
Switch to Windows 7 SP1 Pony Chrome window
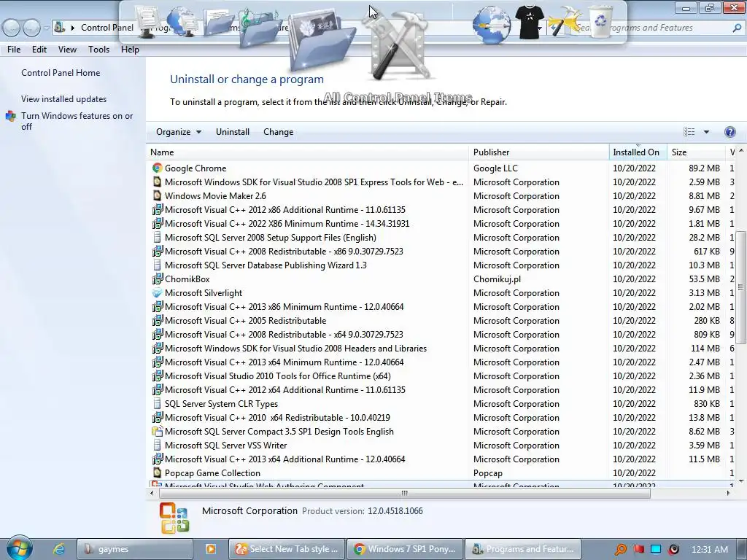(x=404, y=549)
